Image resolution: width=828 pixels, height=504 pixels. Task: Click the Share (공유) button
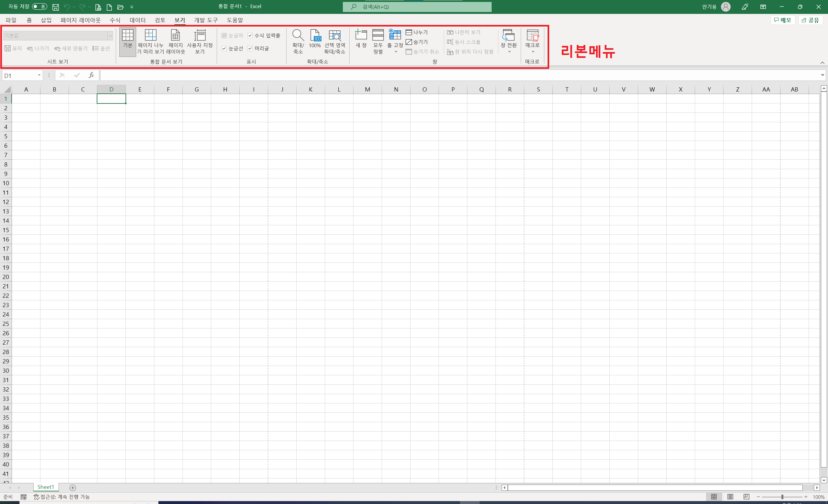pos(810,20)
